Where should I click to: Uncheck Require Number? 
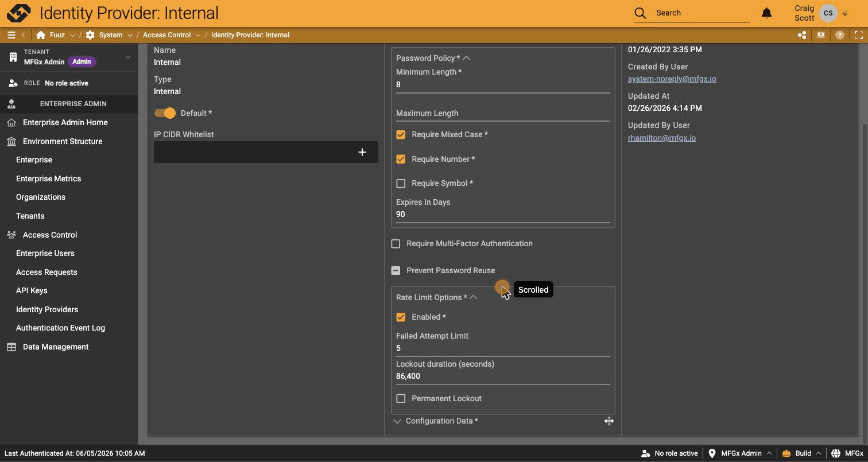[401, 159]
